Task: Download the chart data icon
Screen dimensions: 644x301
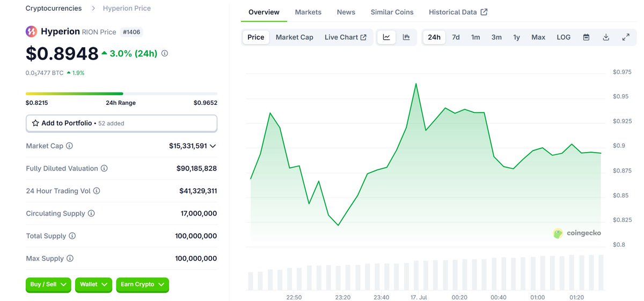Action: pos(606,37)
